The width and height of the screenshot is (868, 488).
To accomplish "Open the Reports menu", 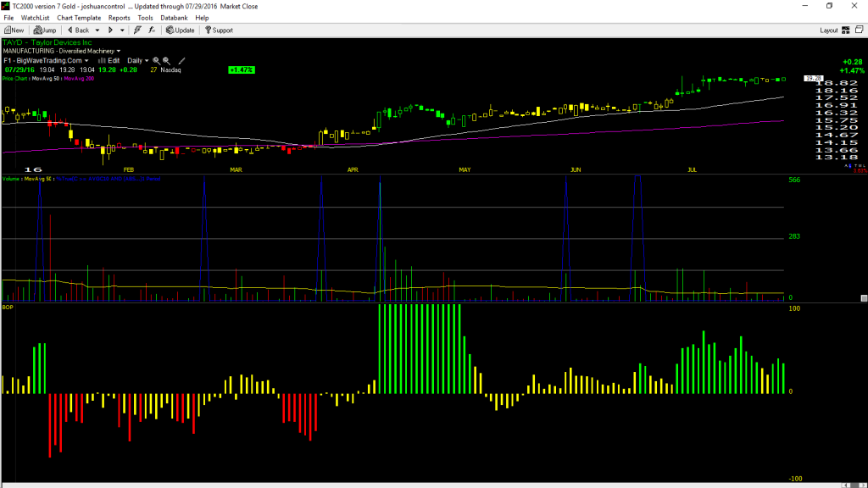I will tap(119, 18).
